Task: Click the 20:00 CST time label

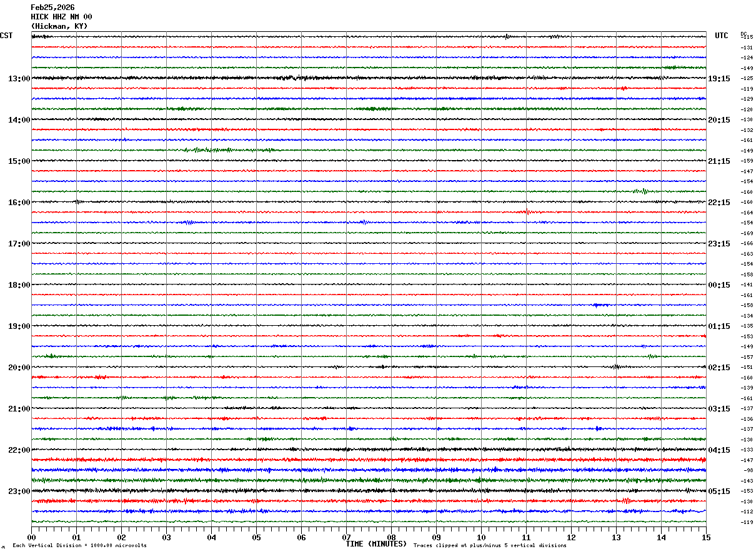Action: (19, 368)
